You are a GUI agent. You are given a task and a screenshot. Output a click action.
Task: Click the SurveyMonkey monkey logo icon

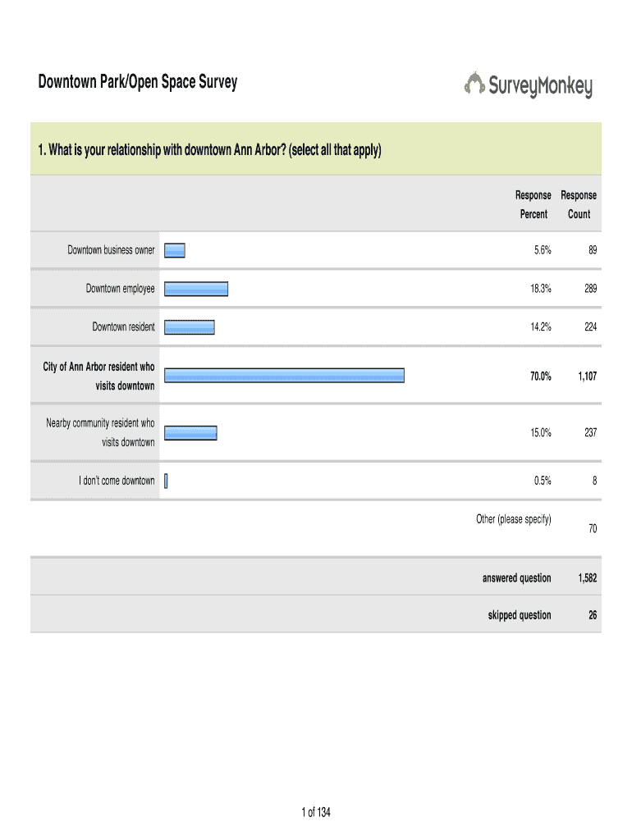[475, 84]
